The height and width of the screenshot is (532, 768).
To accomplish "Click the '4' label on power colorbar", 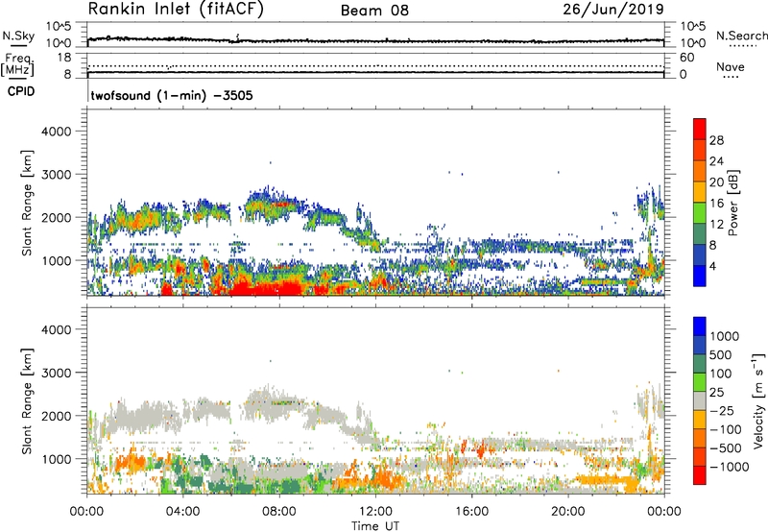I will [713, 266].
